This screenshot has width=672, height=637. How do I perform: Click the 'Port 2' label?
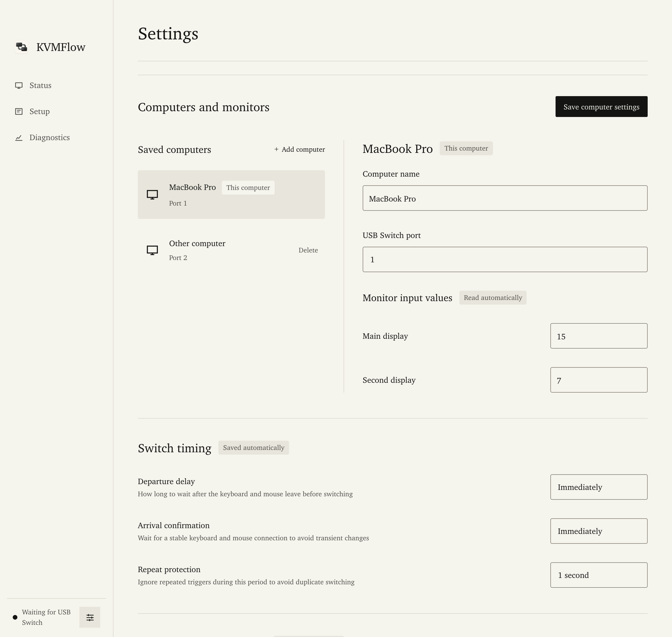coord(178,258)
